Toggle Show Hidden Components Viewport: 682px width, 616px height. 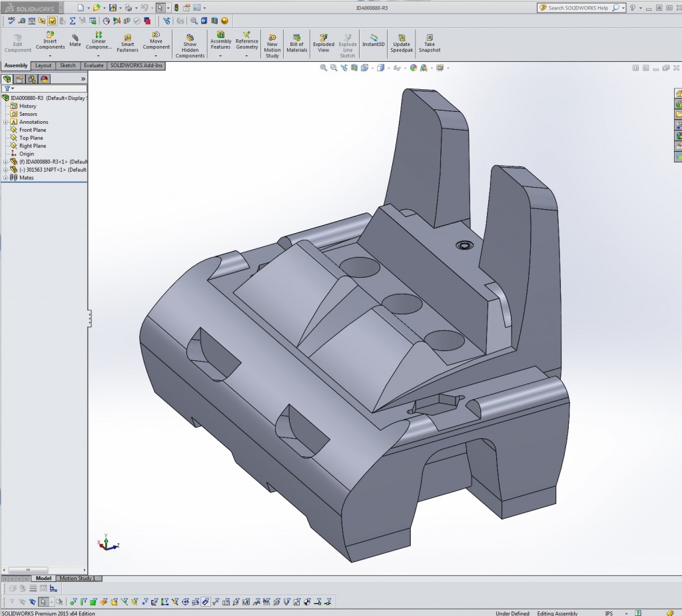tap(190, 46)
